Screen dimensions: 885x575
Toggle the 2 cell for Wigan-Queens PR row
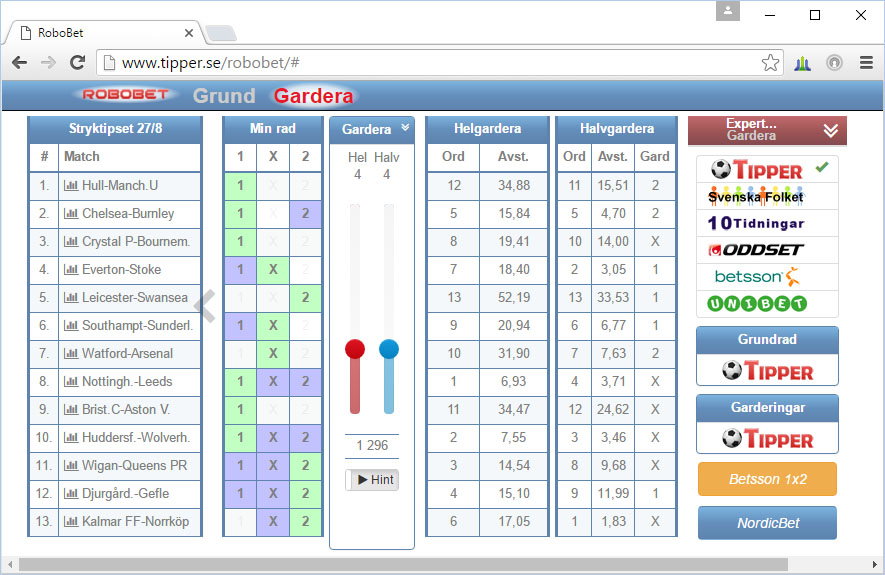click(305, 466)
